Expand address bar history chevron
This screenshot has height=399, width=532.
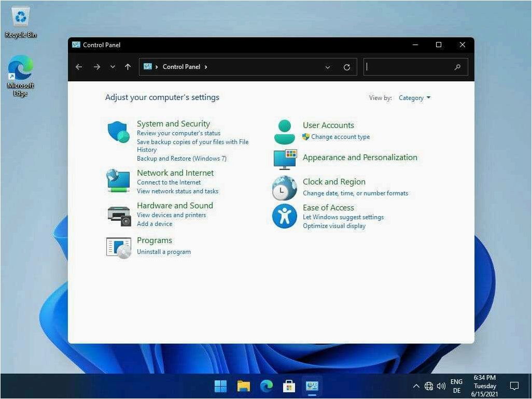pos(327,67)
